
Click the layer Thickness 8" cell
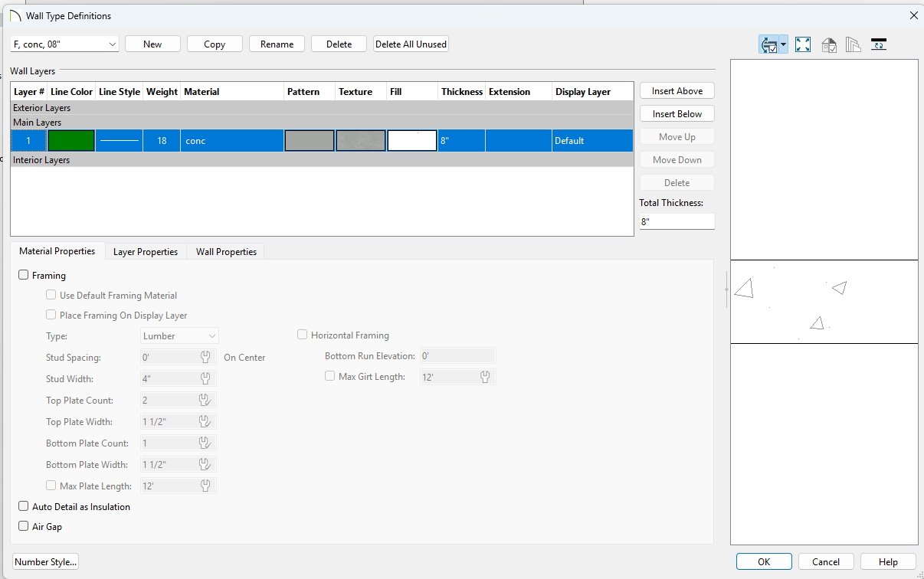click(x=461, y=141)
